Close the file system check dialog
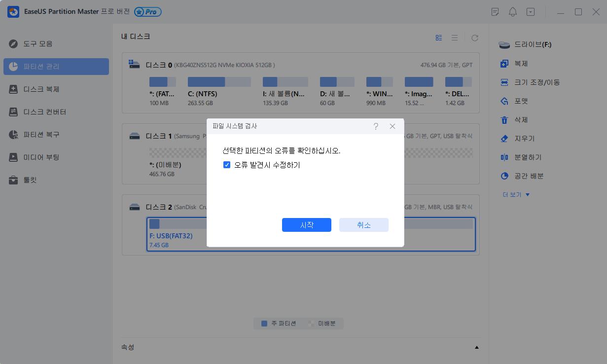The width and height of the screenshot is (607, 364). click(x=393, y=126)
